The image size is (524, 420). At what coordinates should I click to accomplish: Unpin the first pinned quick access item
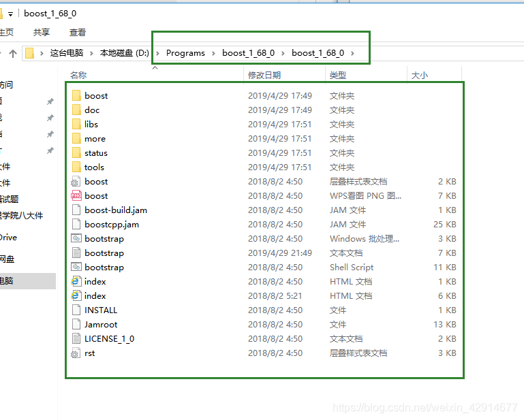coord(50,101)
